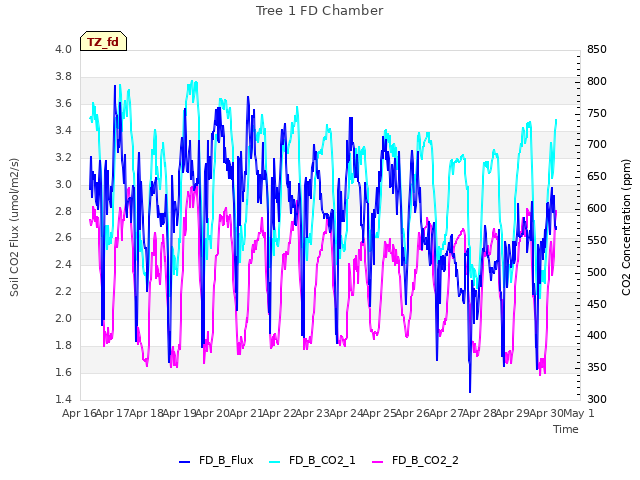Click the 300 right axis tick value
Viewport: 640px width, 480px height.
tap(597, 399)
